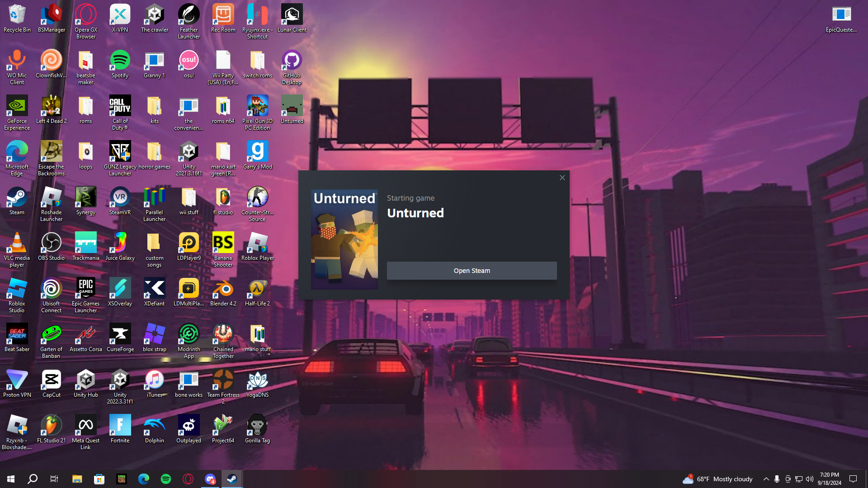
Task: Expand the hidden system tray icons
Action: coord(766,479)
